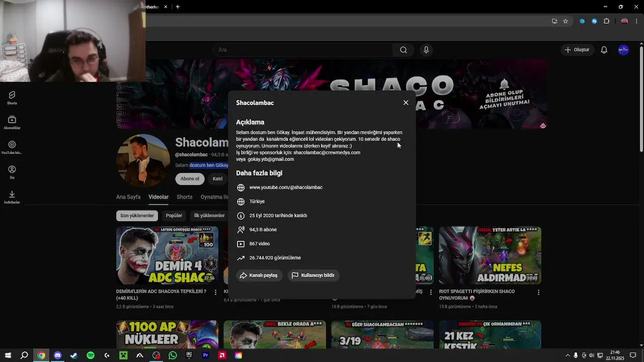Start voice search with the microphone icon
The height and width of the screenshot is (362, 644).
coord(426,50)
